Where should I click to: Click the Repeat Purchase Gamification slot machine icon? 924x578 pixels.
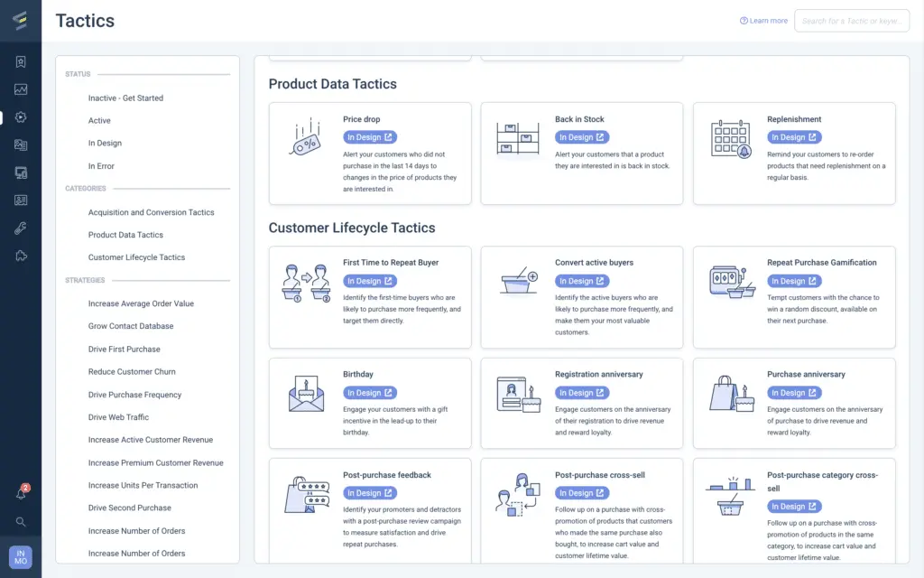[730, 282]
